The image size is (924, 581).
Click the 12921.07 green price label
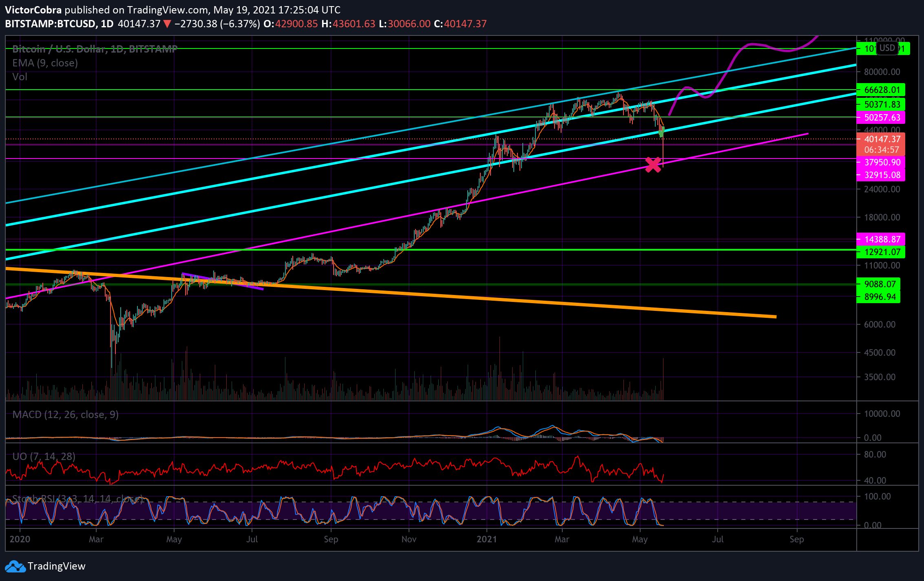tap(881, 252)
